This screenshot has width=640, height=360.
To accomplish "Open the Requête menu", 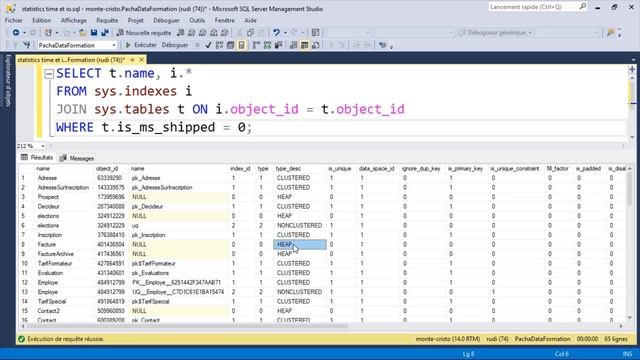I will tap(107, 20).
